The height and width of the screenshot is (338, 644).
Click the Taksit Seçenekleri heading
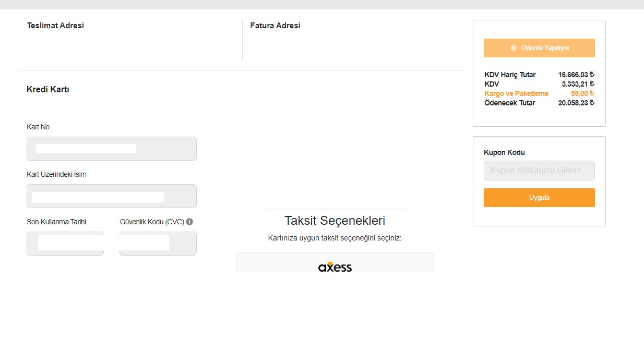coord(335,221)
